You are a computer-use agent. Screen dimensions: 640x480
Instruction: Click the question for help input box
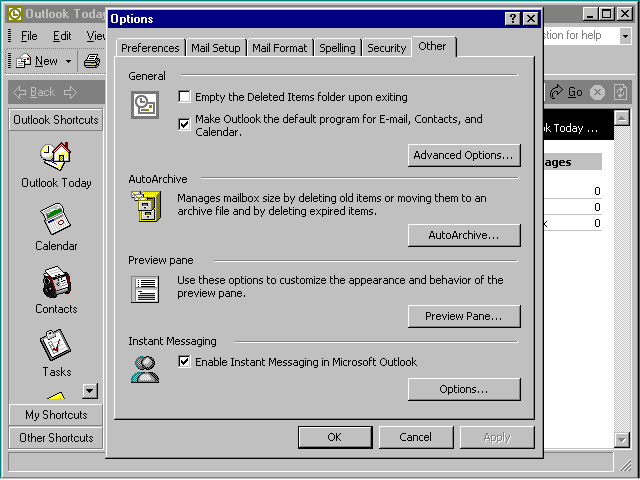coord(580,36)
